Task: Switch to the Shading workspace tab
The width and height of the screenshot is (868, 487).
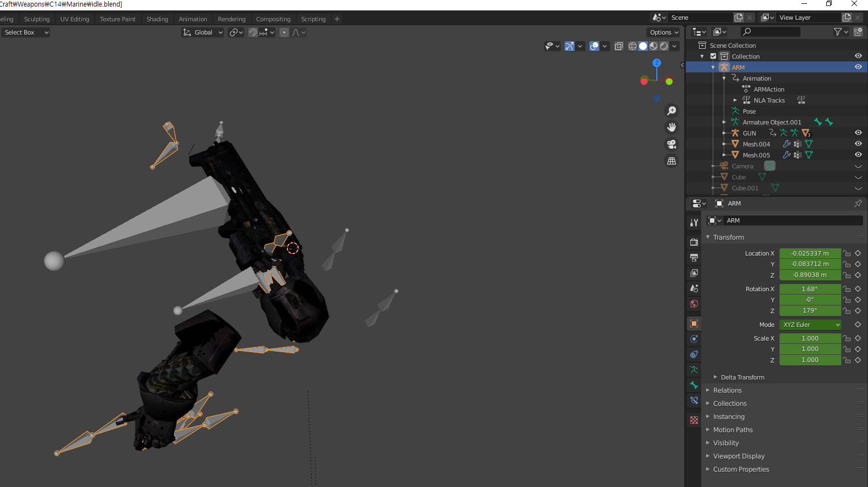Action: point(157,19)
